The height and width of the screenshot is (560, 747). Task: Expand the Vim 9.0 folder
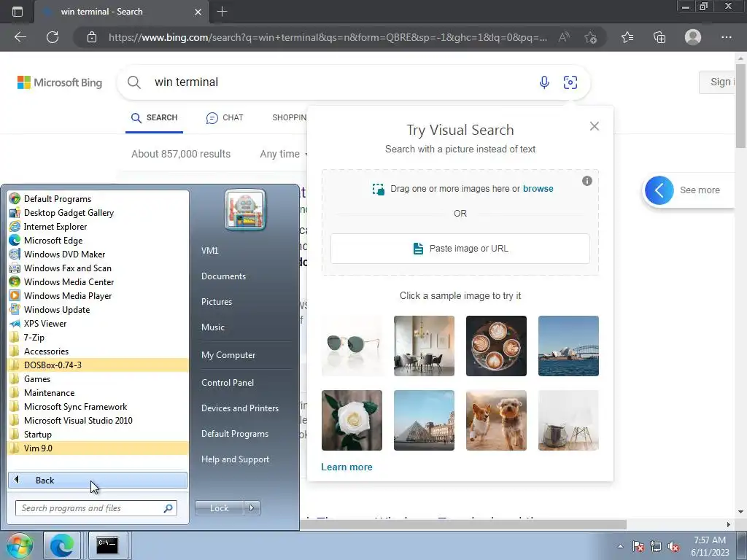[98, 448]
